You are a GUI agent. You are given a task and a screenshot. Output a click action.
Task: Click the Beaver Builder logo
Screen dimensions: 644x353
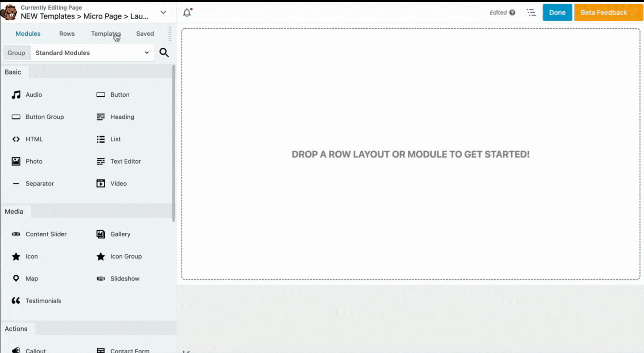[9, 12]
